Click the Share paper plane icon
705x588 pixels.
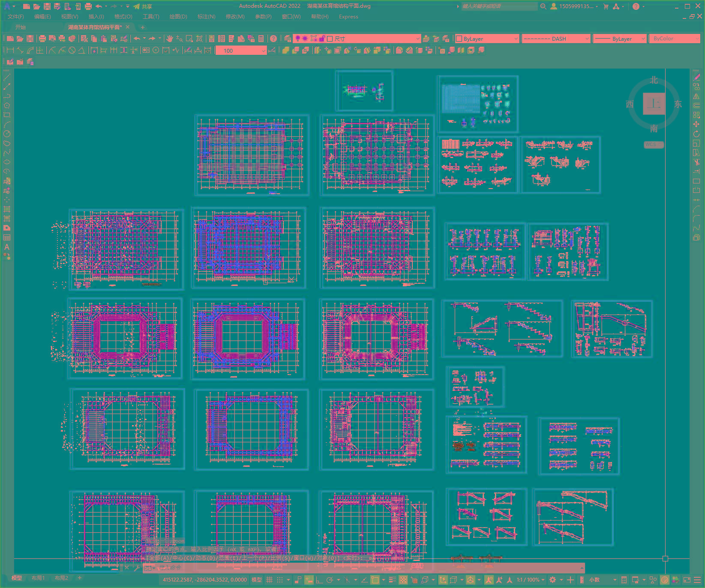(x=137, y=6)
